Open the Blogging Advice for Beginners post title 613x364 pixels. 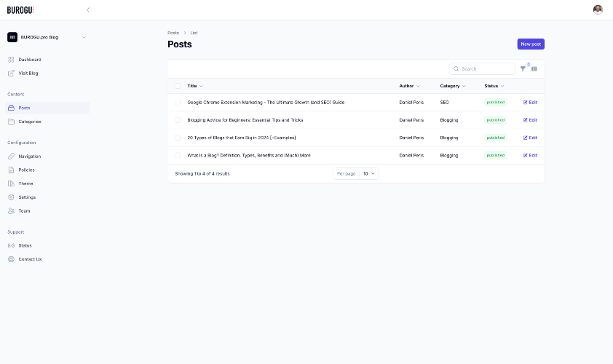point(245,120)
